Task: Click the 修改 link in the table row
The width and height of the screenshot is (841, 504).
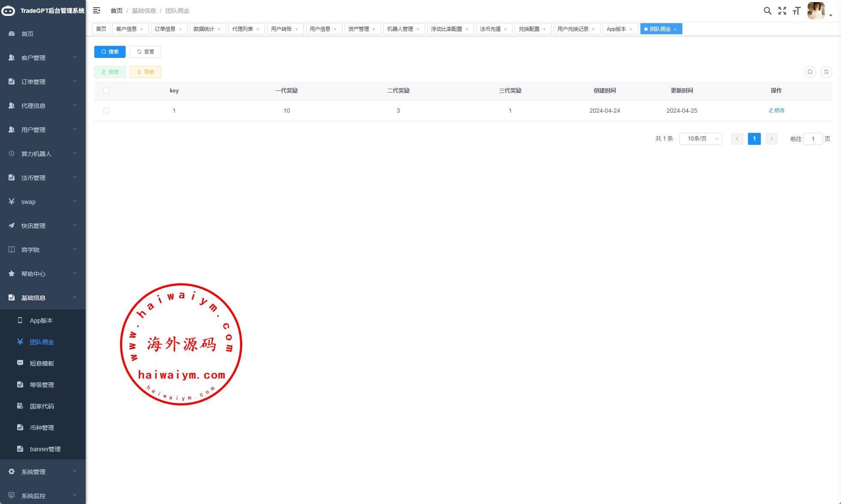Action: [776, 111]
